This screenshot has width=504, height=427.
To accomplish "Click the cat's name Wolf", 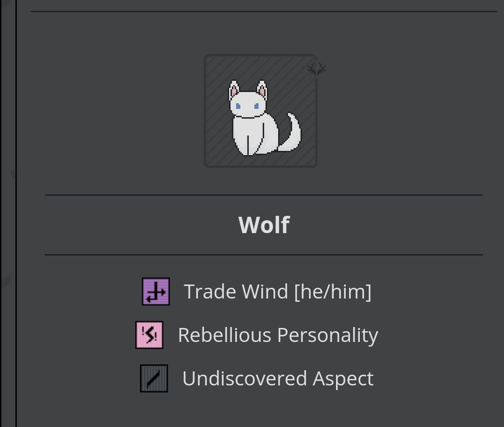I will tap(264, 225).
